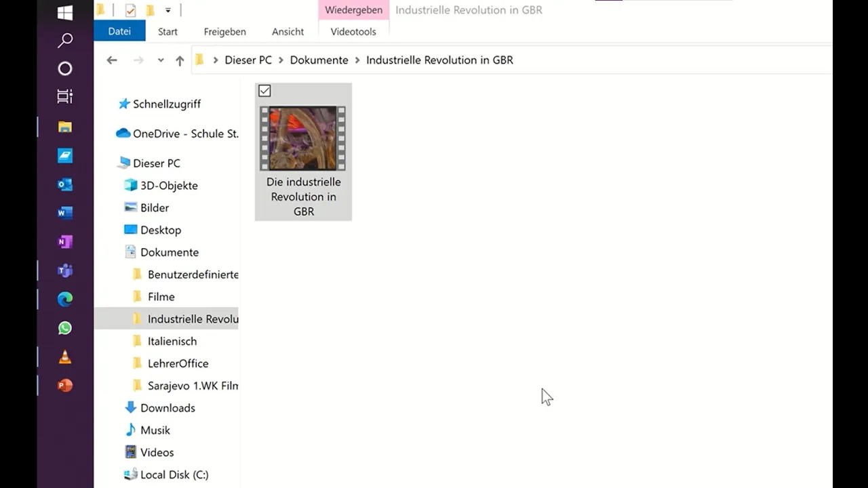Click the file name 'Die industrielle Revolution in GBR'
Image resolution: width=868 pixels, height=488 pixels.
(x=304, y=197)
